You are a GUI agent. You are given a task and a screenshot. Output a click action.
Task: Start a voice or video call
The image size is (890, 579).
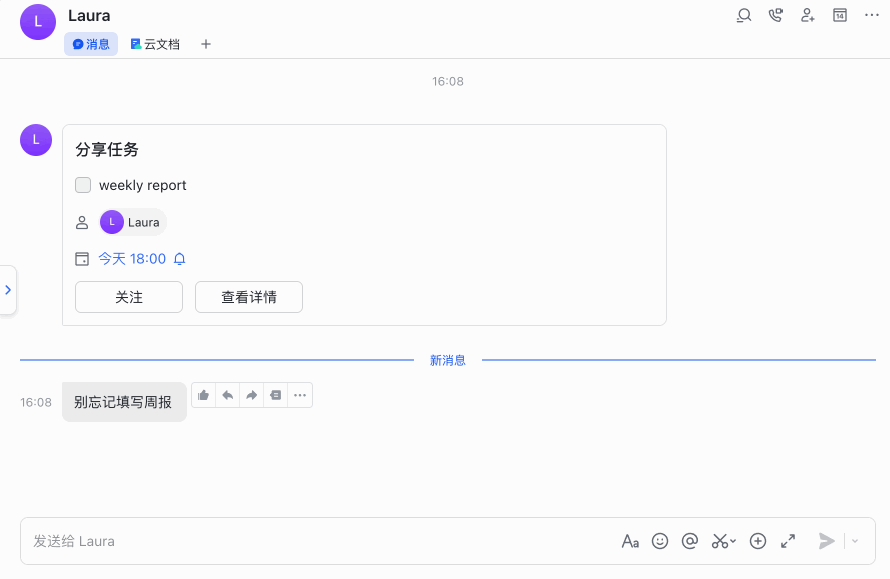(775, 15)
